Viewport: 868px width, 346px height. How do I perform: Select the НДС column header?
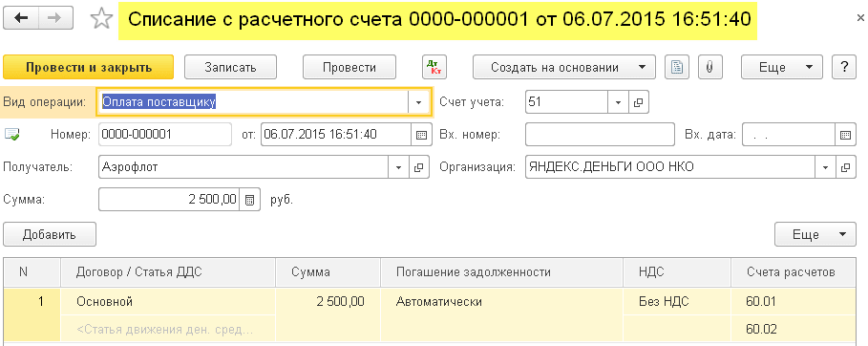pyautogui.click(x=677, y=272)
